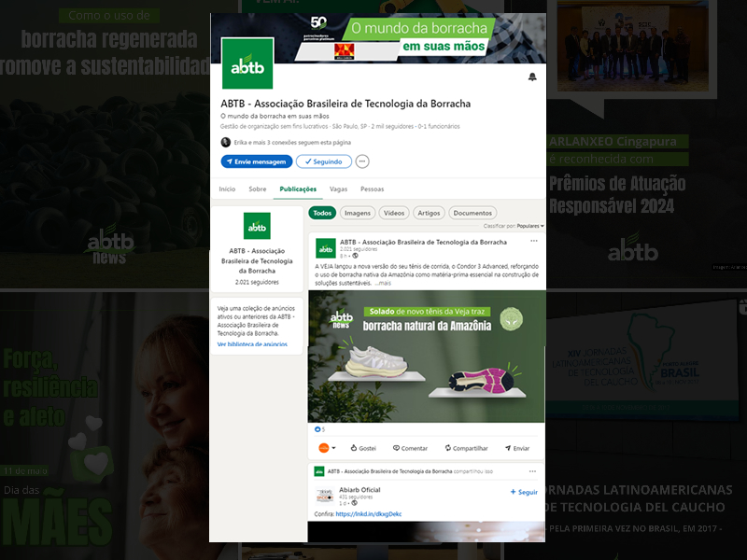Open the Classificar por Populares dropdown
This screenshot has width=747, height=560.
pyautogui.click(x=528, y=226)
